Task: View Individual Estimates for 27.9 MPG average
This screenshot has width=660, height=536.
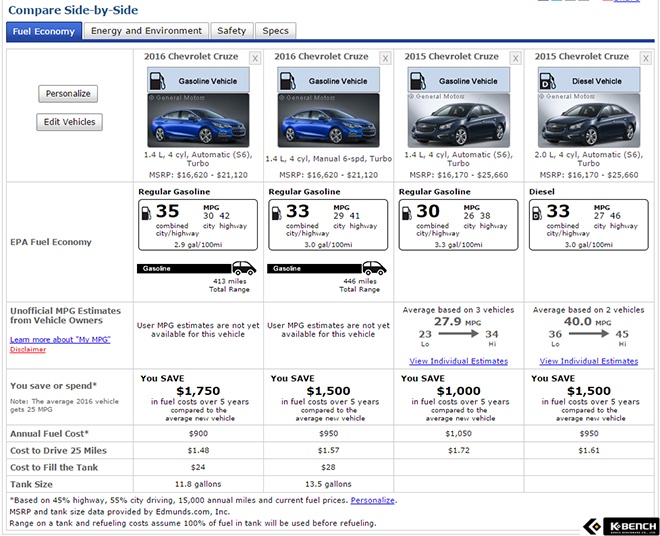Action: pos(458,361)
